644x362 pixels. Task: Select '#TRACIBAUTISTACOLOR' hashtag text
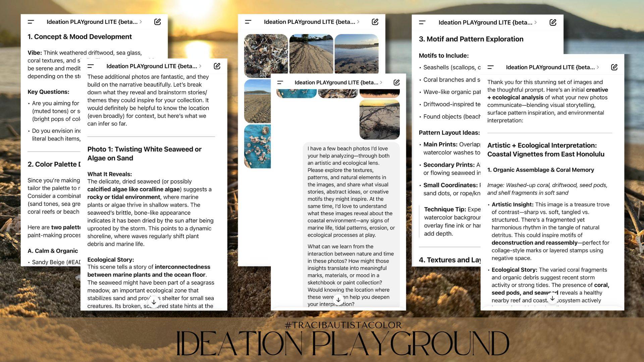click(x=343, y=325)
